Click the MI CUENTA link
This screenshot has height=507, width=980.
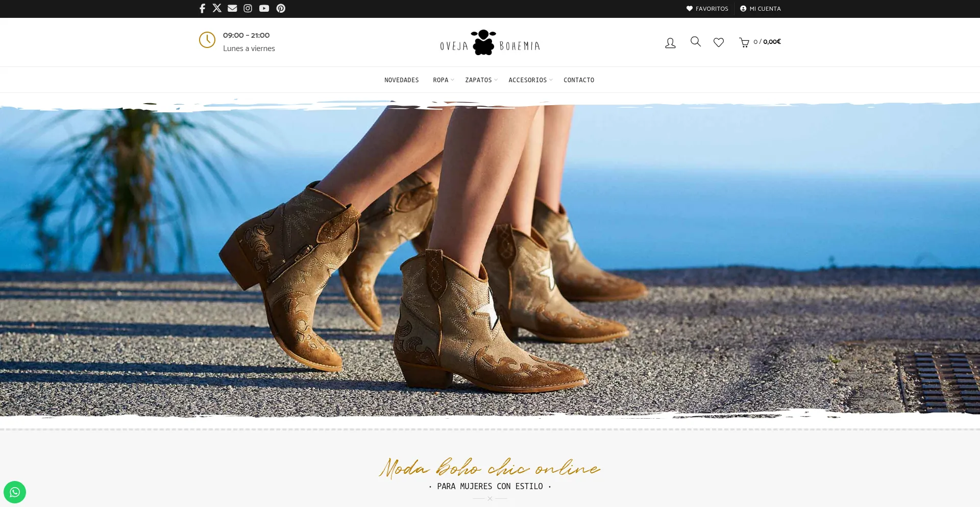point(761,9)
